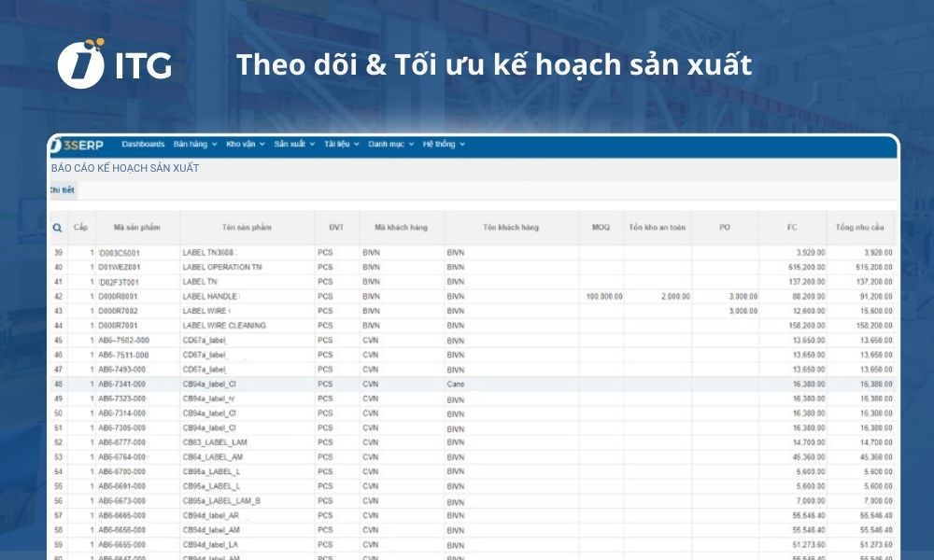Click the LABEL WIRE CLEANING row
Viewport: 934px width, 560px height.
(233, 325)
